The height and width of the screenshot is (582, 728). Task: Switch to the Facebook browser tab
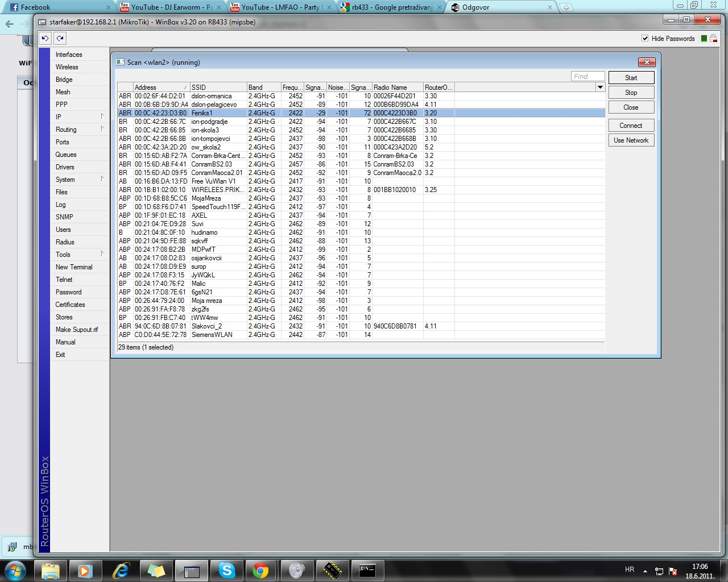(59, 7)
